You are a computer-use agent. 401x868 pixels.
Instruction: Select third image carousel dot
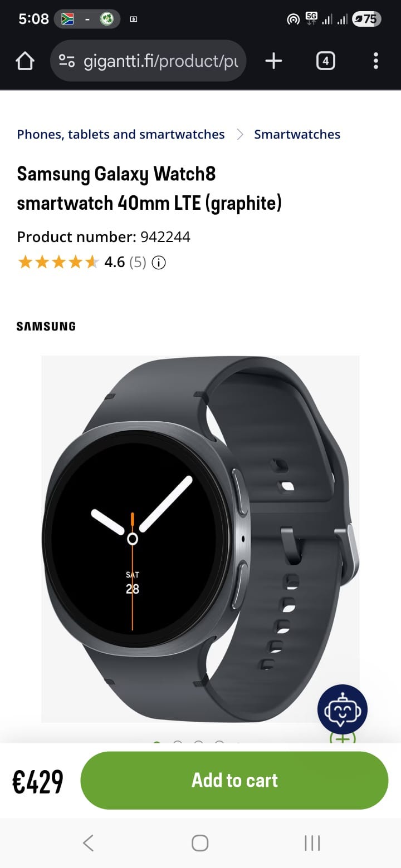198,744
